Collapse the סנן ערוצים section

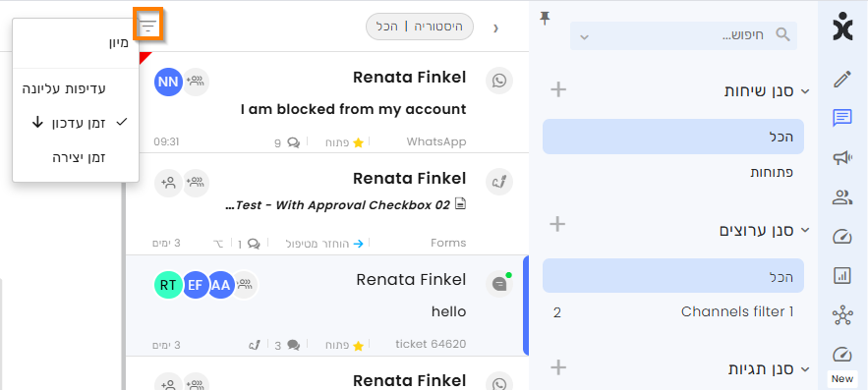point(805,229)
